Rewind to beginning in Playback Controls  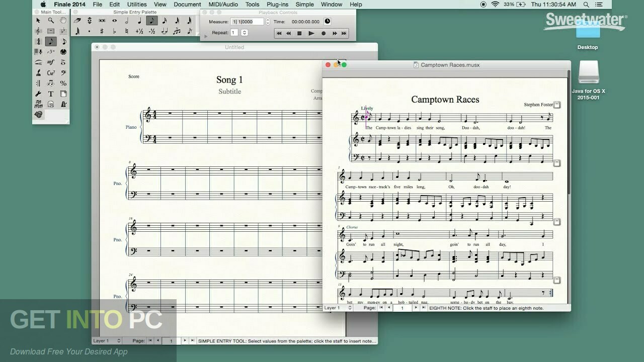pos(279,33)
